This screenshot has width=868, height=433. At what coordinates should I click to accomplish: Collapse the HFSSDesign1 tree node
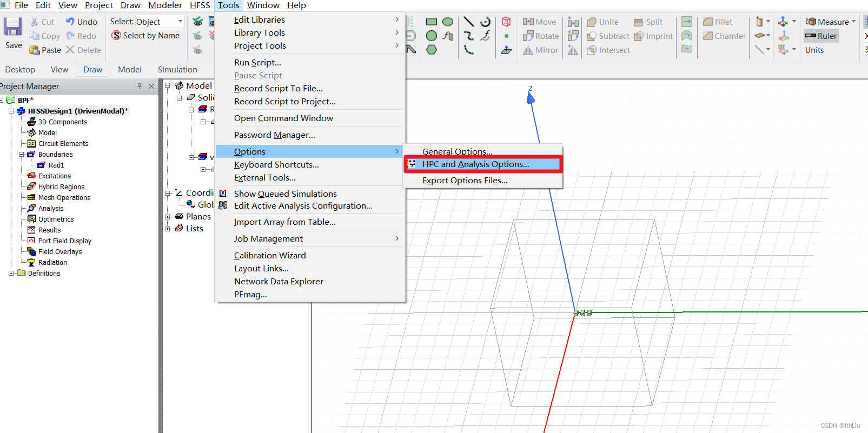11,111
